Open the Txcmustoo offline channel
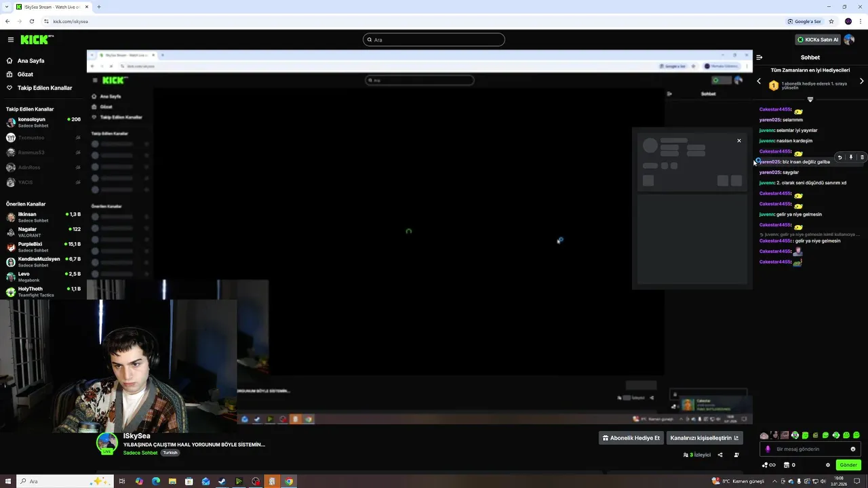Image resolution: width=868 pixels, height=488 pixels. coord(43,138)
